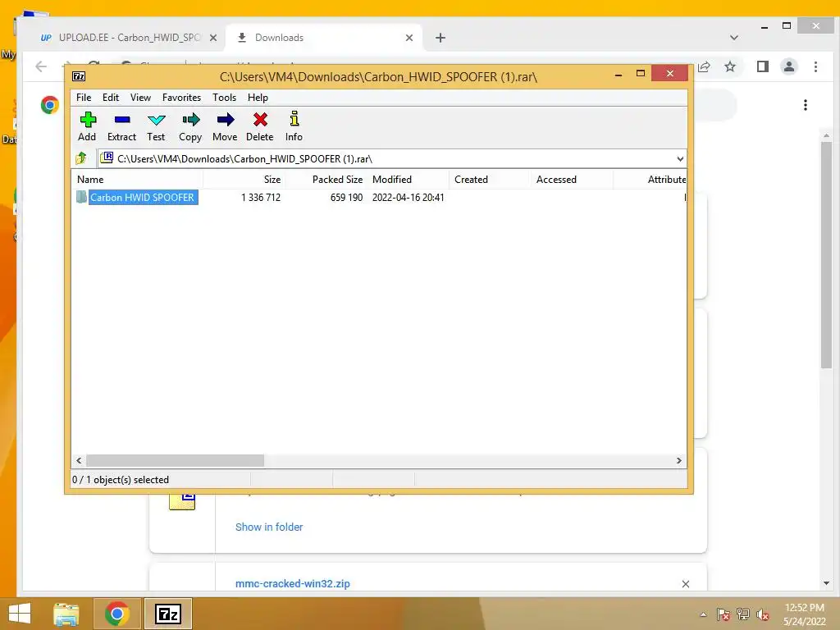
Task: Sort the list by Size column
Action: [244, 180]
